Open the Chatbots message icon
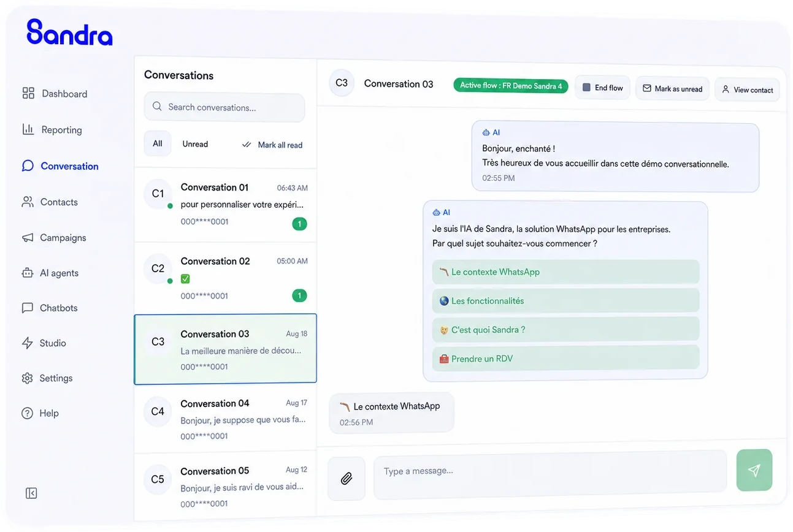The image size is (793, 532). click(x=28, y=308)
